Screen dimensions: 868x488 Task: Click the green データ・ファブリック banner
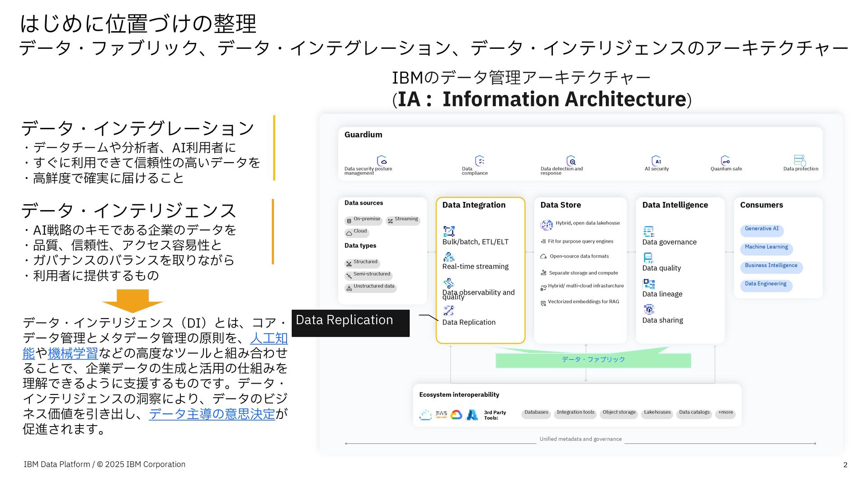point(593,360)
